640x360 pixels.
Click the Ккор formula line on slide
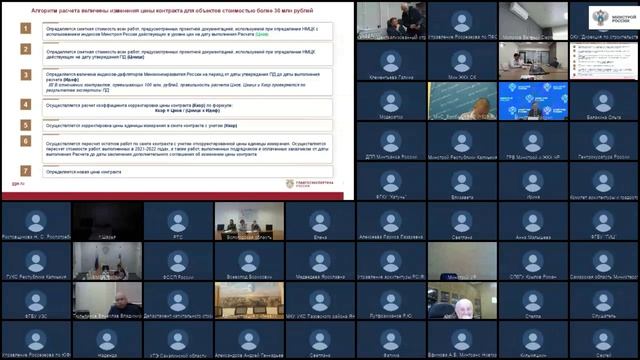(187, 111)
